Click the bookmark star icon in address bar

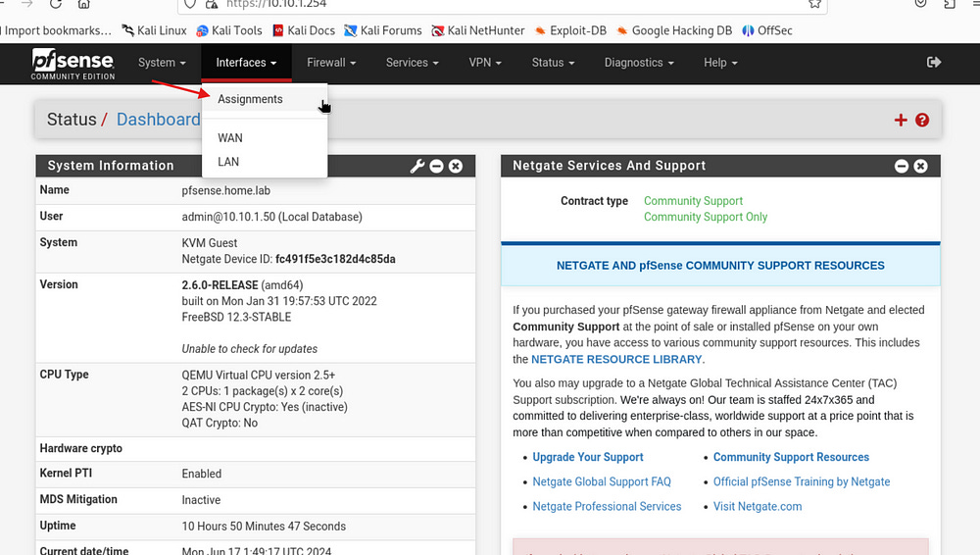[814, 4]
